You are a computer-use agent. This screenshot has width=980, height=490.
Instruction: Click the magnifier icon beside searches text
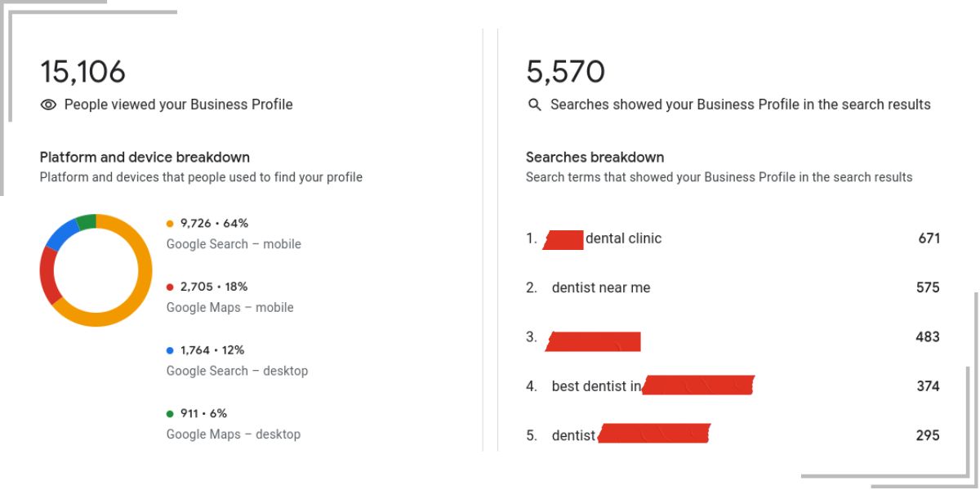pyautogui.click(x=535, y=105)
